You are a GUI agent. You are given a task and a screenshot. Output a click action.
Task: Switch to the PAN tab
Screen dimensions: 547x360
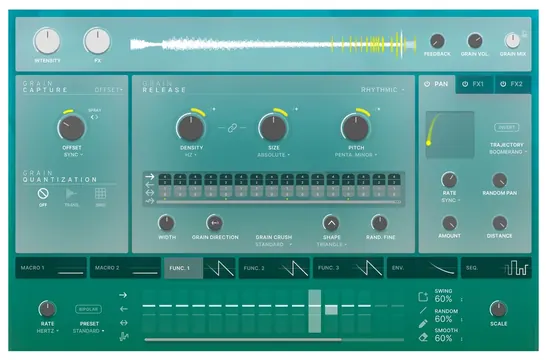click(437, 84)
